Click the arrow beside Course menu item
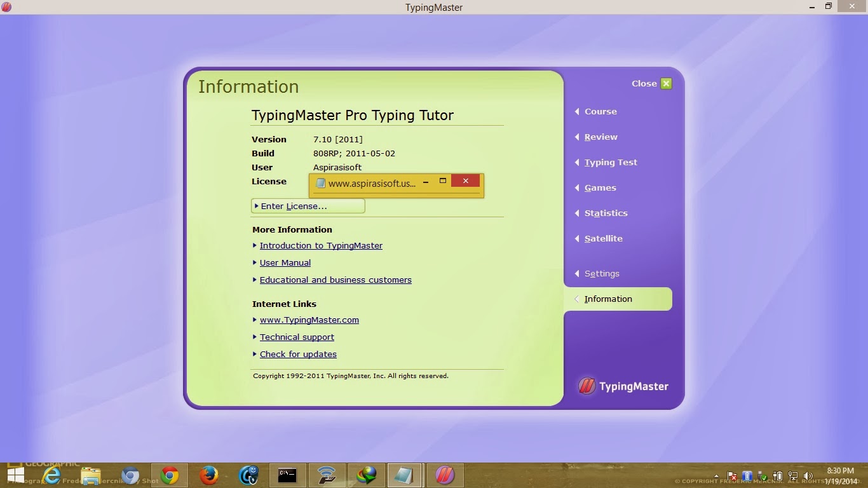The width and height of the screenshot is (868, 488). coord(577,111)
